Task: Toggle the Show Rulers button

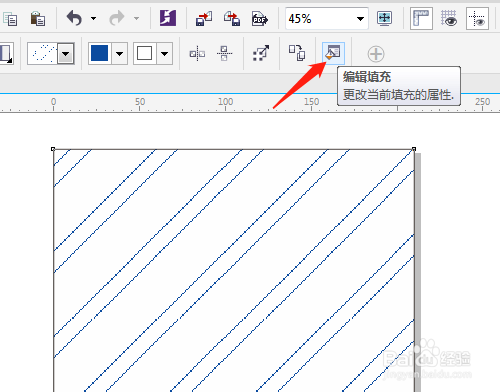Action: pyautogui.click(x=421, y=18)
